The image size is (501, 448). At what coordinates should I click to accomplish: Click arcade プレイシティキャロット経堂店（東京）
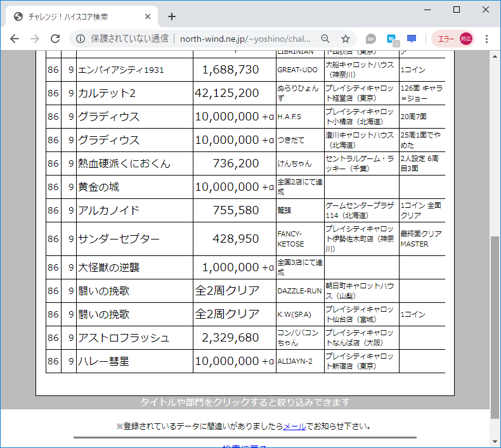[360, 93]
